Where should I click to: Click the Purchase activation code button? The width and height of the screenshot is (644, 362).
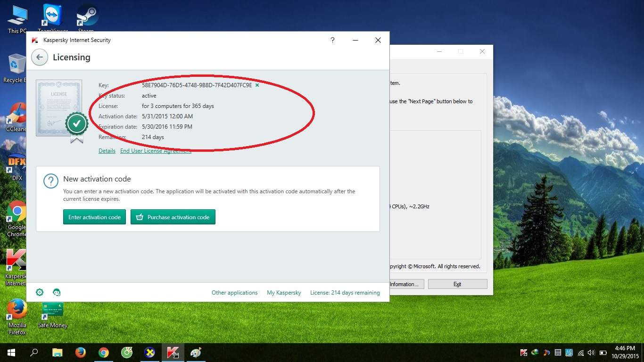[x=173, y=217]
